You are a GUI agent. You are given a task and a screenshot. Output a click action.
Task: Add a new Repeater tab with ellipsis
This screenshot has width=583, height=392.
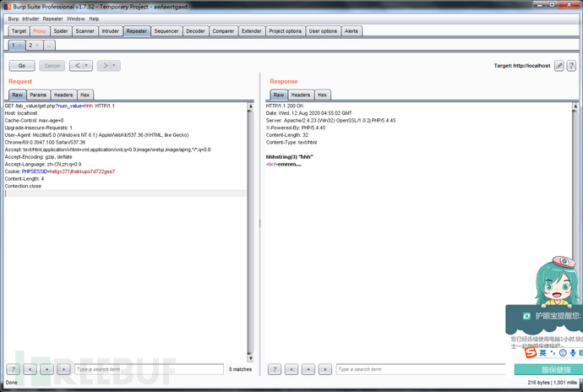(49, 46)
